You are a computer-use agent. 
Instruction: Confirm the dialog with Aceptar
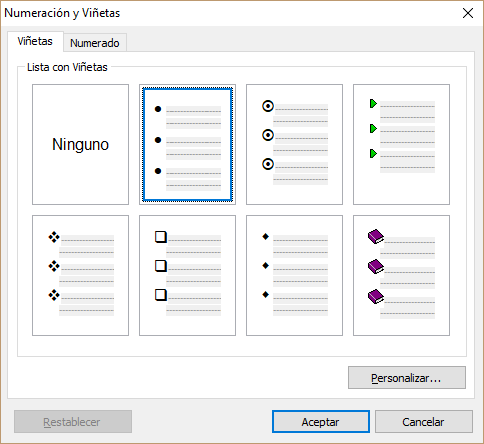(321, 422)
